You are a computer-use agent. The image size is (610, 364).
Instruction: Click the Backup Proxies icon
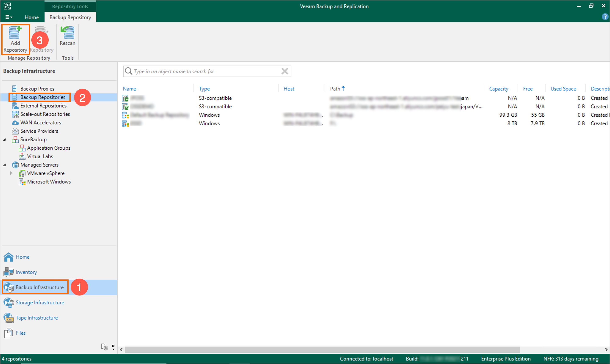click(x=14, y=89)
